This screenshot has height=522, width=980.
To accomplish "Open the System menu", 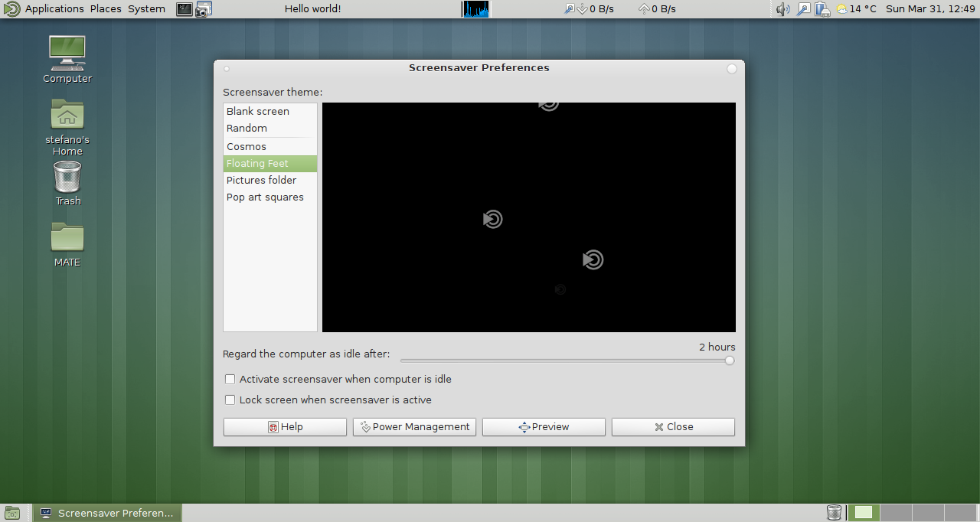I will pyautogui.click(x=146, y=8).
